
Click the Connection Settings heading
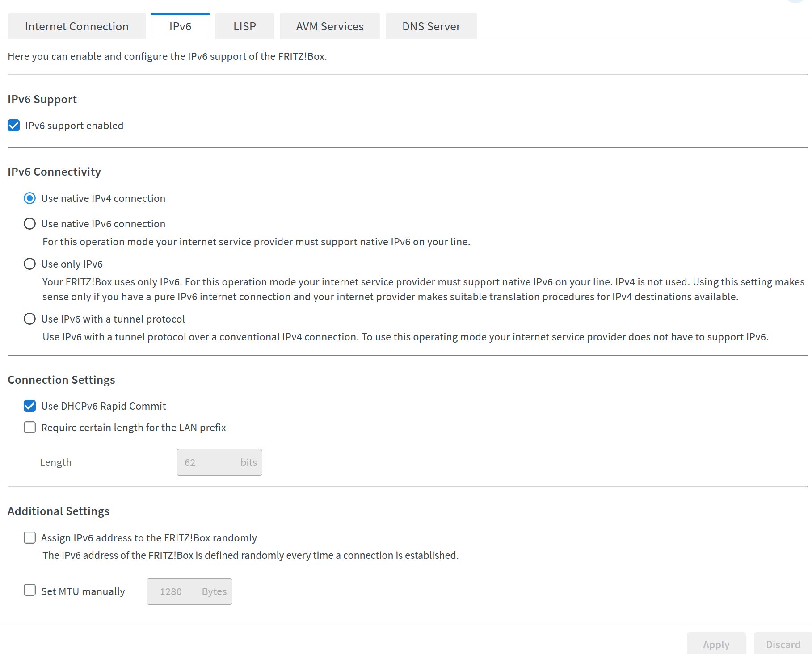click(62, 380)
